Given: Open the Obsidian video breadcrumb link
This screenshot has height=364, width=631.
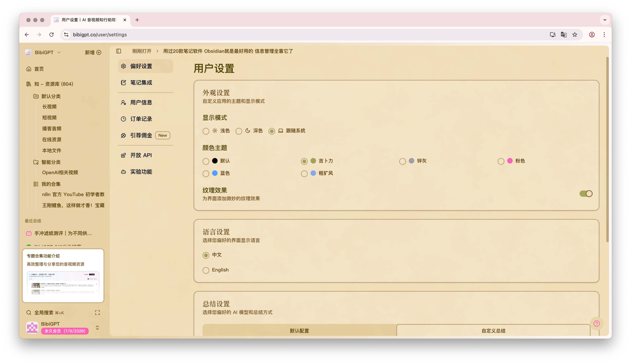Looking at the screenshot, I should pos(228,51).
